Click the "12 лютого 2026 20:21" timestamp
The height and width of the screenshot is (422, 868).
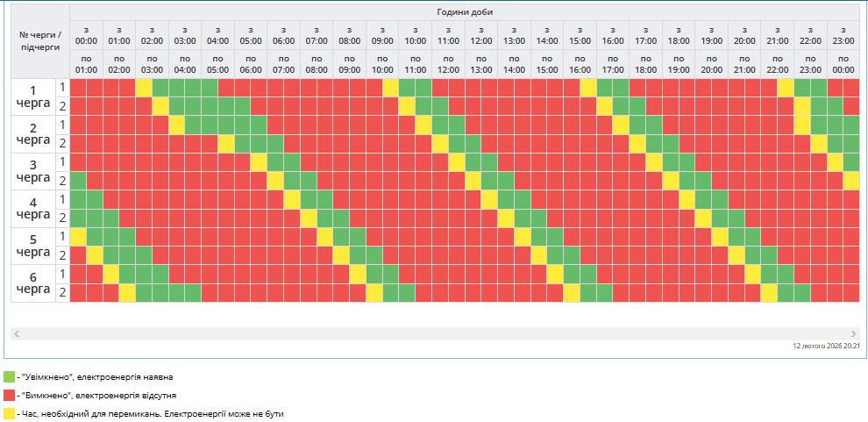pyautogui.click(x=826, y=347)
